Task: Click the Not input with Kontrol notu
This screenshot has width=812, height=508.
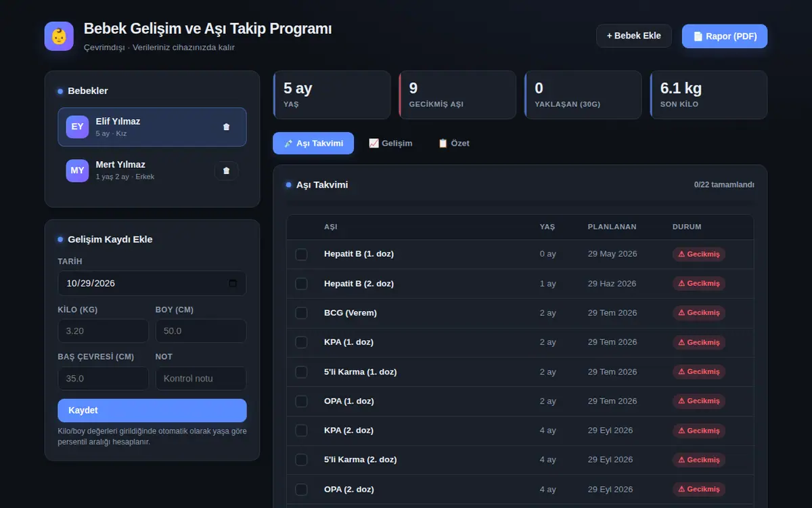Action: coord(201,379)
